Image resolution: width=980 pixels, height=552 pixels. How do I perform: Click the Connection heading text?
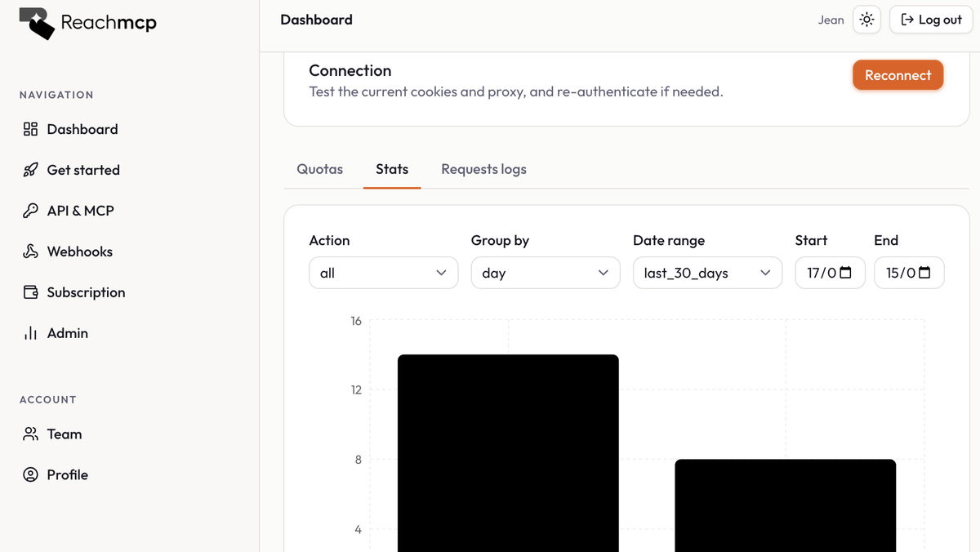[350, 70]
